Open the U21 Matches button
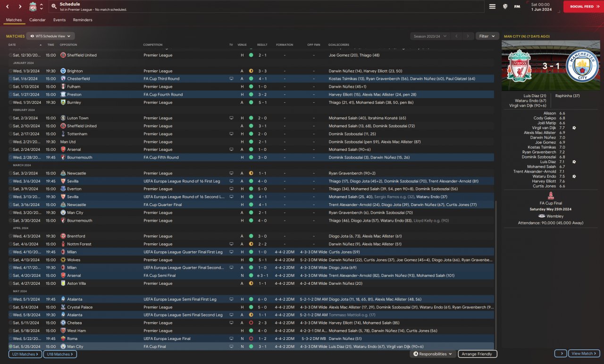604x364 pixels. pos(25,354)
